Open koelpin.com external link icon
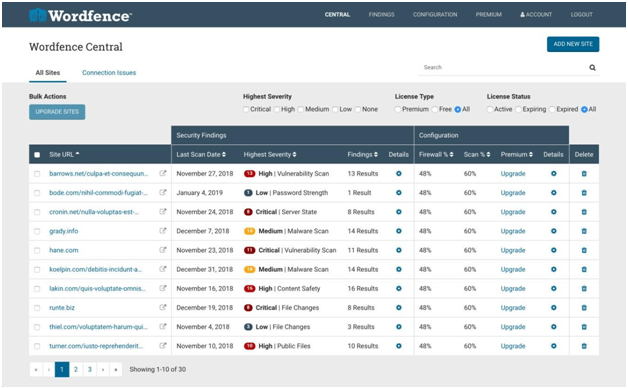 pos(163,270)
